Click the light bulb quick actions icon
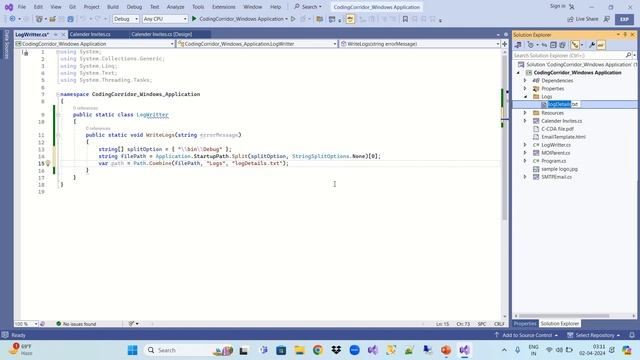The width and height of the screenshot is (640, 360). (x=48, y=163)
